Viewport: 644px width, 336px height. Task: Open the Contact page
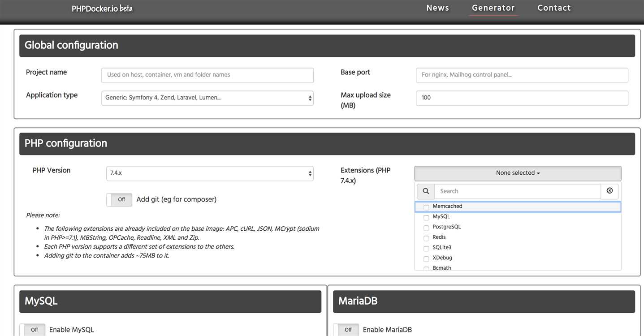(554, 8)
